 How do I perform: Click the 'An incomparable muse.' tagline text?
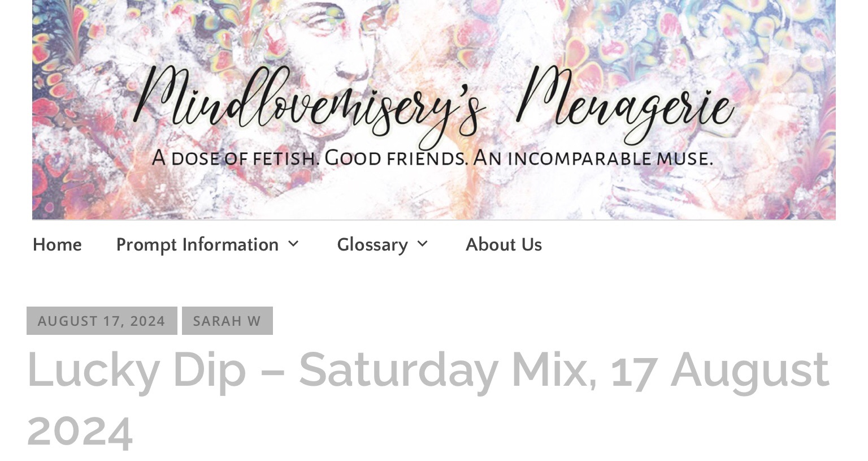(x=593, y=157)
